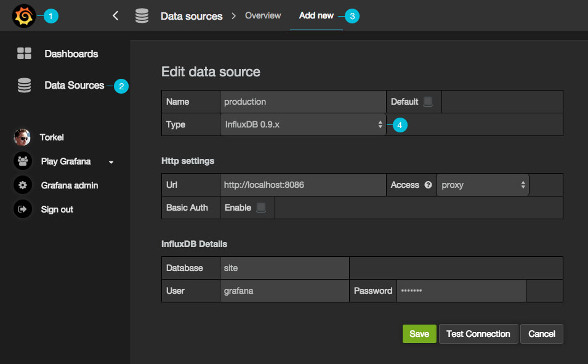Screen dimensions: 588x364
Task: Switch to the Overview tab
Action: [x=263, y=15]
